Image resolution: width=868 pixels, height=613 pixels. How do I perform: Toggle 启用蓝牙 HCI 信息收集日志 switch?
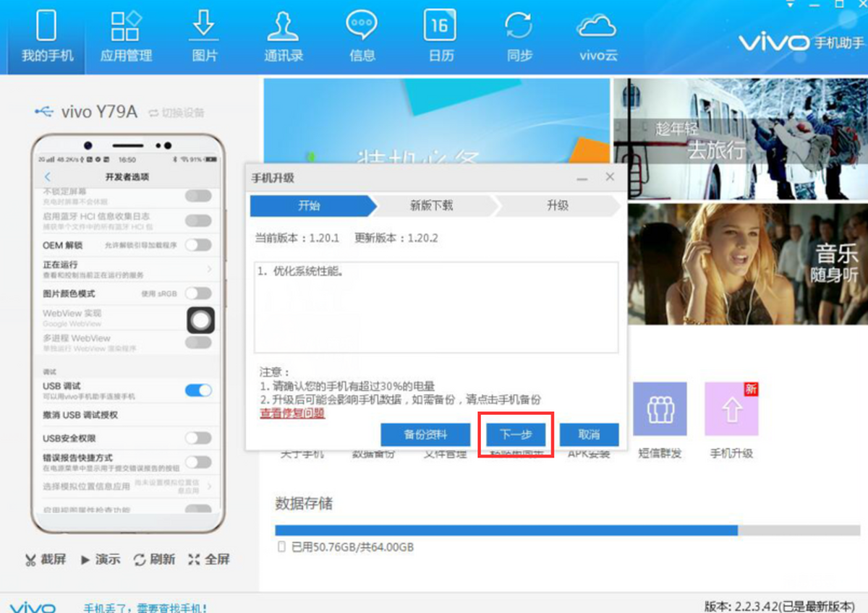[198, 220]
